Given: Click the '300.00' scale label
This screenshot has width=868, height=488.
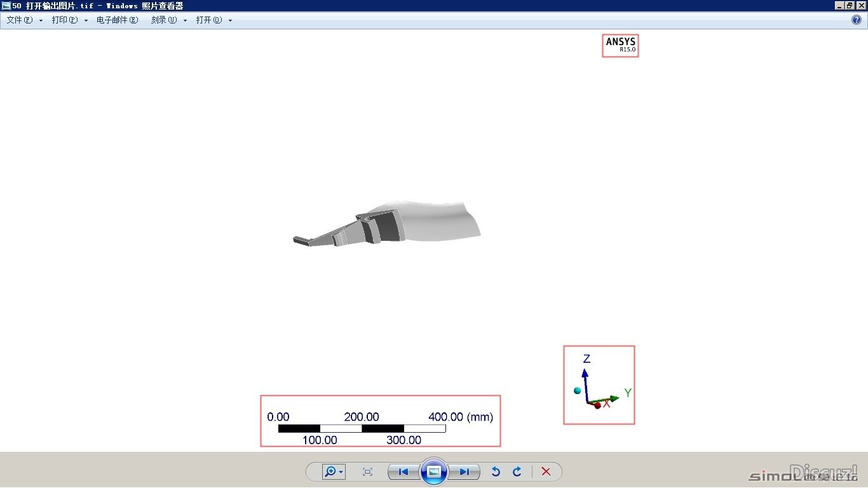Looking at the screenshot, I should [403, 440].
